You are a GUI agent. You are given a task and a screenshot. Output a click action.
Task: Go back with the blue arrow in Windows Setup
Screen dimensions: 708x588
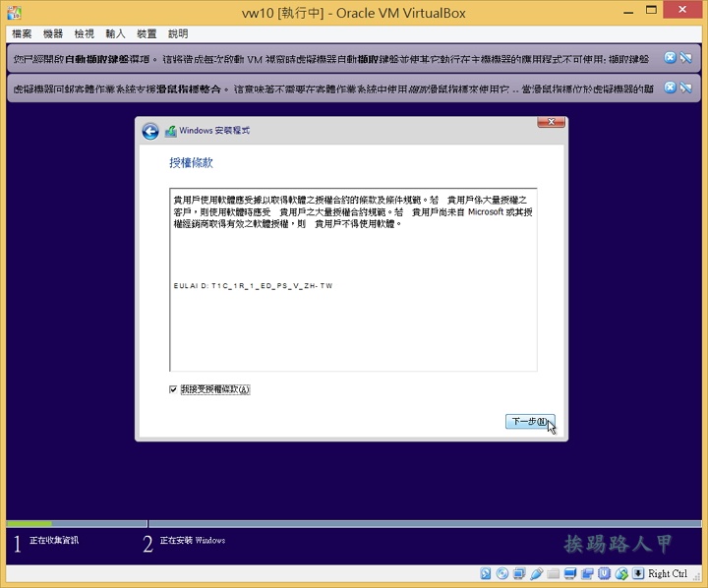(x=150, y=132)
